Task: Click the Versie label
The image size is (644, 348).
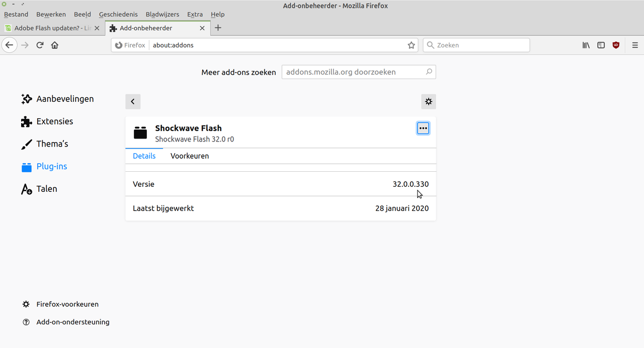Action: click(x=143, y=184)
